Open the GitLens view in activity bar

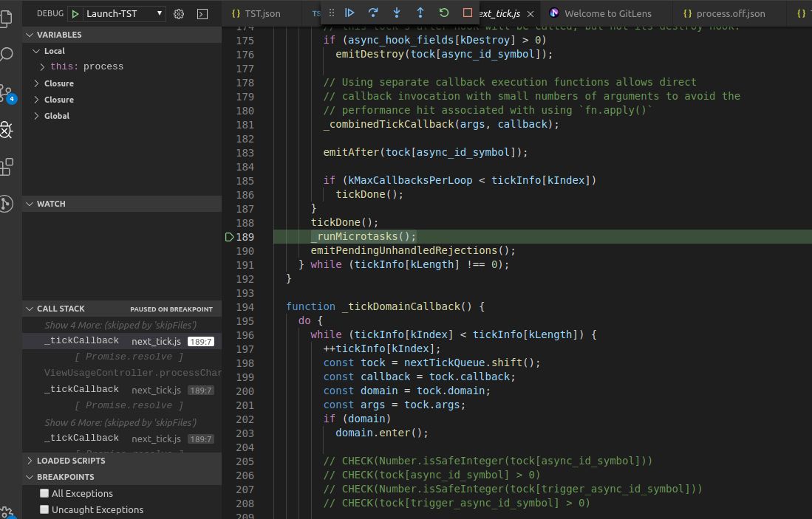tap(6, 203)
